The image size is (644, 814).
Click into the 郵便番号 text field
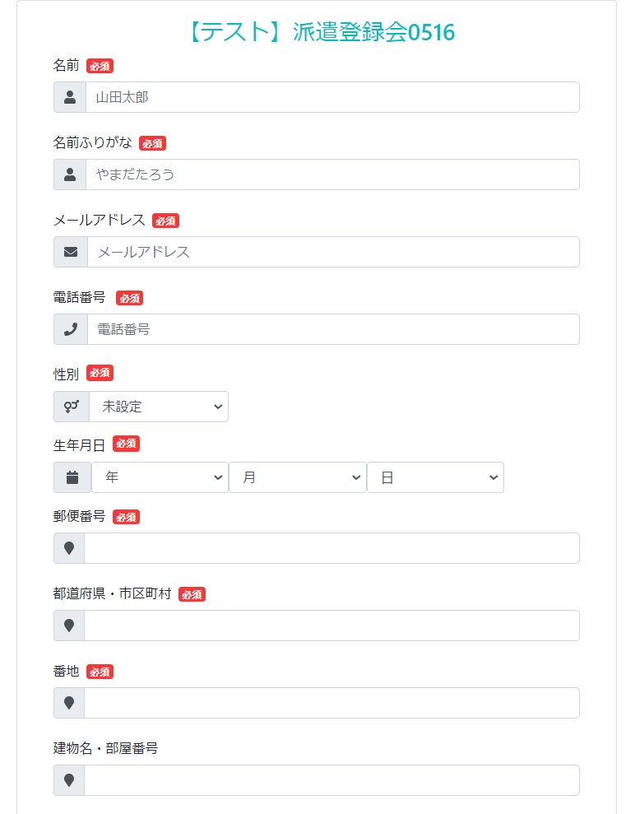[331, 548]
